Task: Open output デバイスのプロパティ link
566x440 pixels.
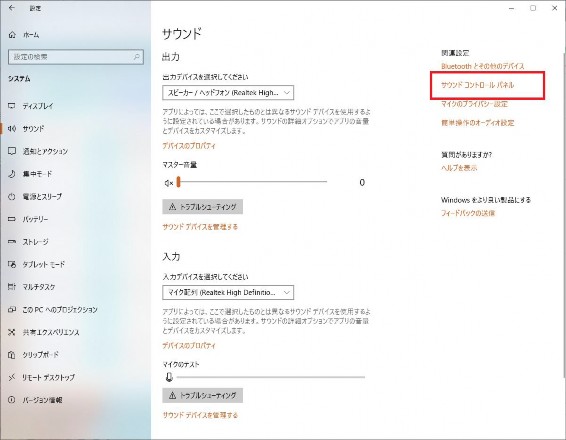Action: [189, 146]
